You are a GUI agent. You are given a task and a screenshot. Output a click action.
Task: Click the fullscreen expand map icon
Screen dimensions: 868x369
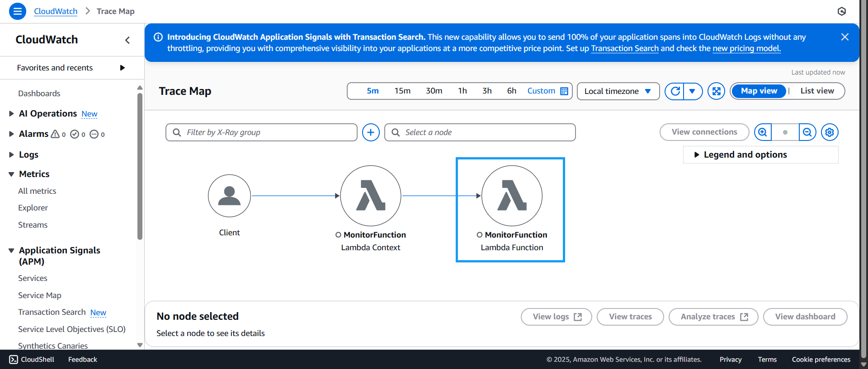(716, 91)
